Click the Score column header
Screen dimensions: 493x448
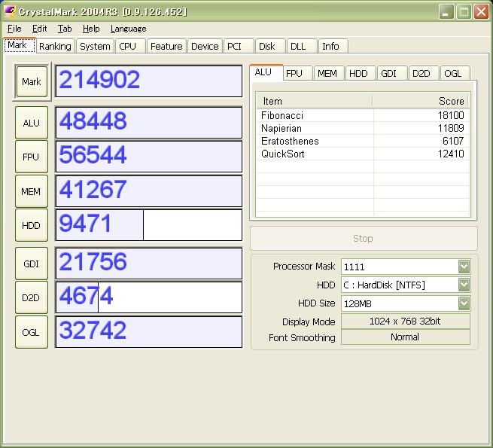pyautogui.click(x=421, y=101)
